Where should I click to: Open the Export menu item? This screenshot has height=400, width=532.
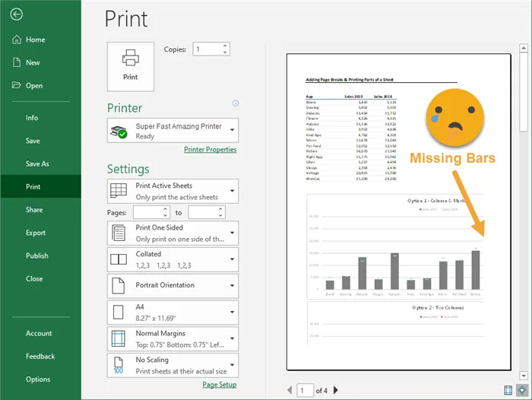click(x=36, y=233)
